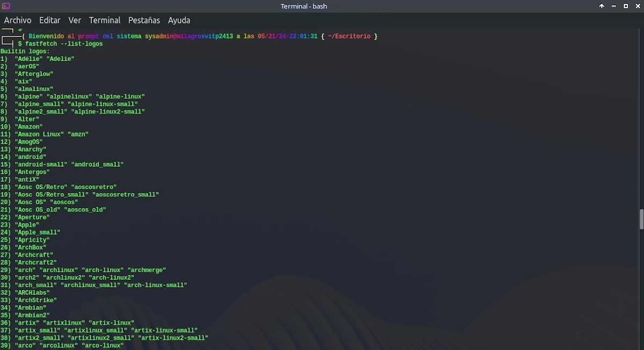The width and height of the screenshot is (644, 350).
Task: Click the roll-up arrow icon in the title bar
Action: click(x=601, y=6)
